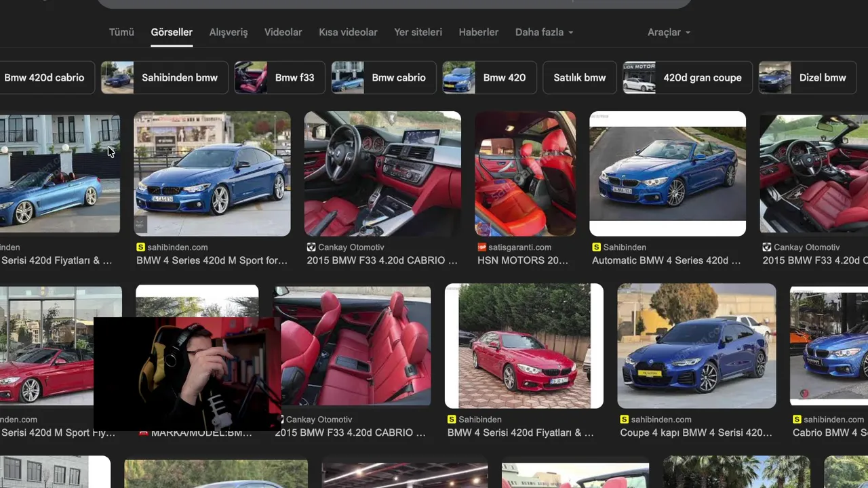868x488 pixels.
Task: Select the Sahibinden bmw filter chip
Action: tap(164, 77)
